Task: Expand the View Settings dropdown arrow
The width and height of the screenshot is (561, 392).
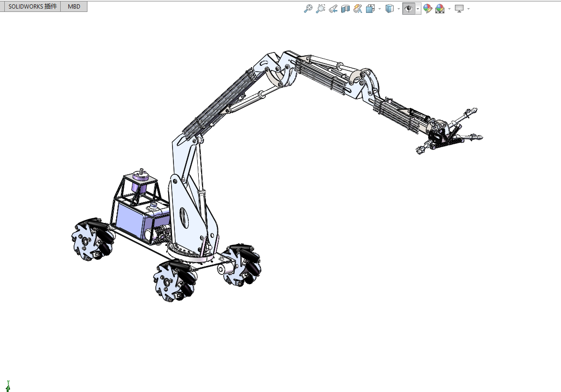Action: pos(468,9)
